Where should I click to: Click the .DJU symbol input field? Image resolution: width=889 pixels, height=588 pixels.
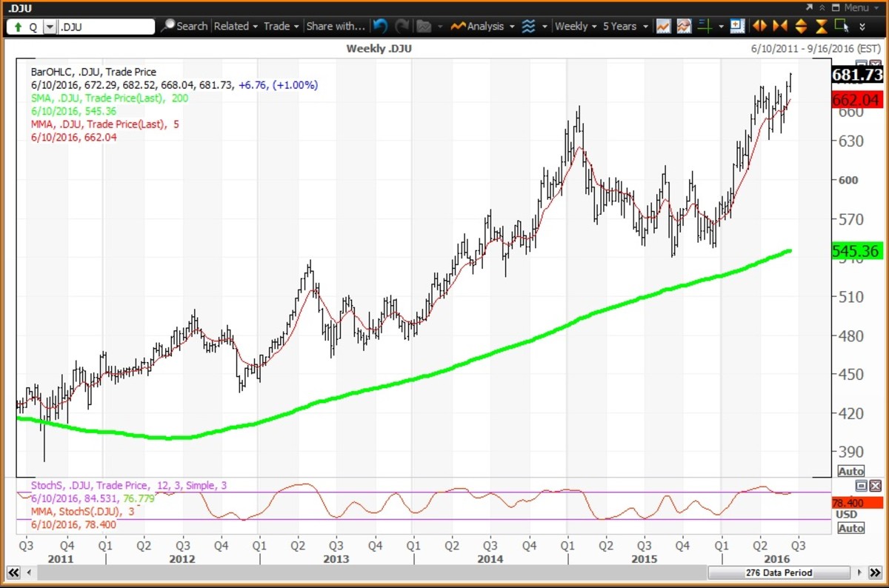[106, 27]
